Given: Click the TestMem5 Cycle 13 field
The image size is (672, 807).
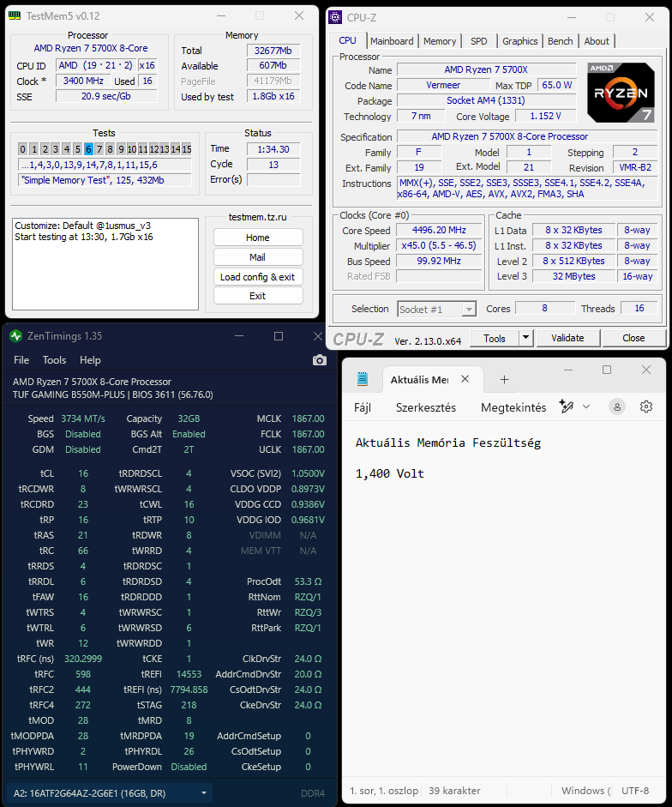Looking at the screenshot, I should coord(273,165).
